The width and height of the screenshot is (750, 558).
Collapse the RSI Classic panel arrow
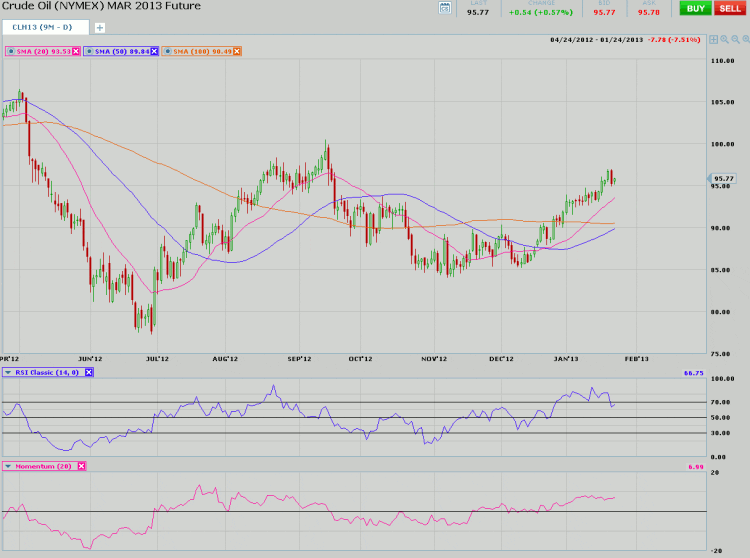click(9, 372)
